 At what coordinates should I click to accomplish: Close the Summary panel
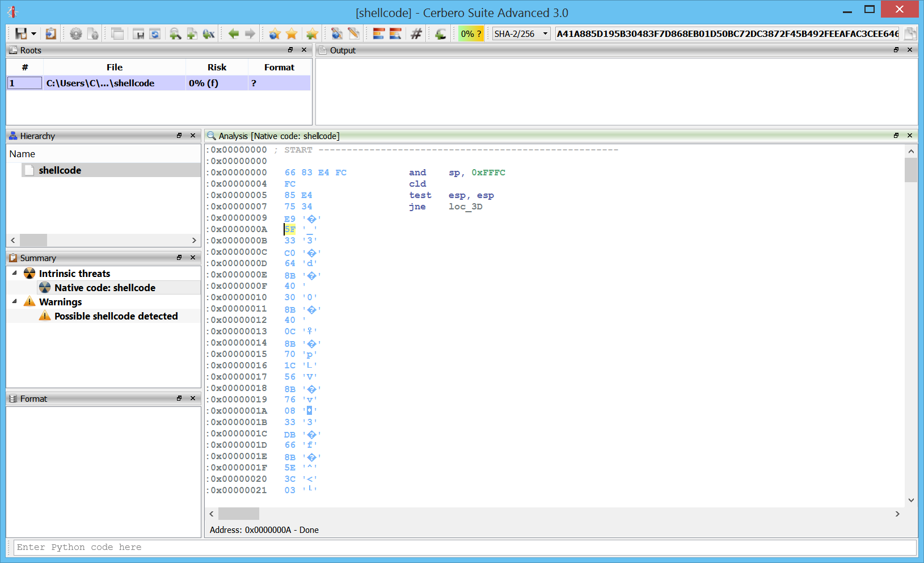click(193, 258)
